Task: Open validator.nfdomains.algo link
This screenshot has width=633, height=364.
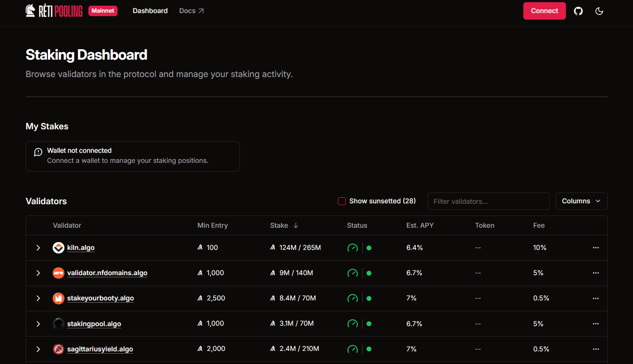Action: (107, 273)
